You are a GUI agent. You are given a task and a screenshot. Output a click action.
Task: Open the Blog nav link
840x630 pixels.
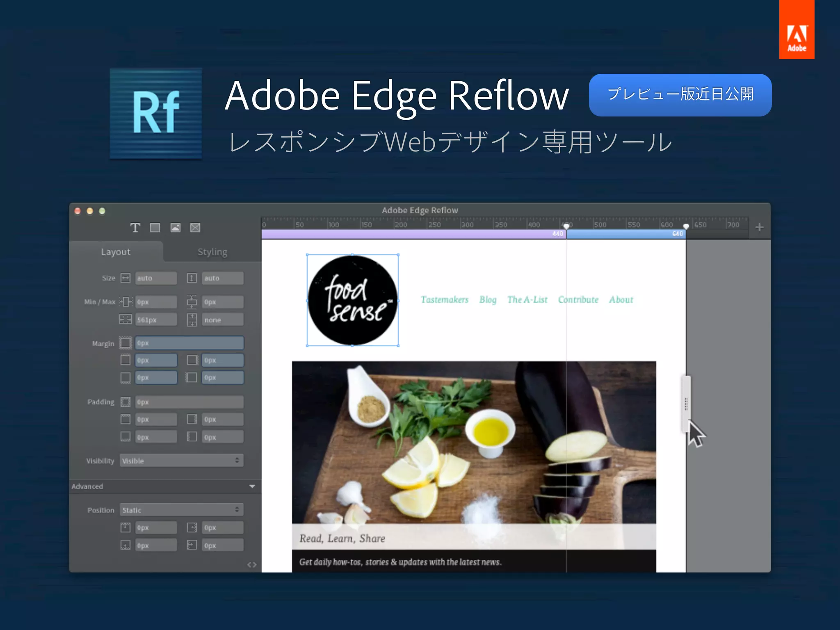[488, 300]
